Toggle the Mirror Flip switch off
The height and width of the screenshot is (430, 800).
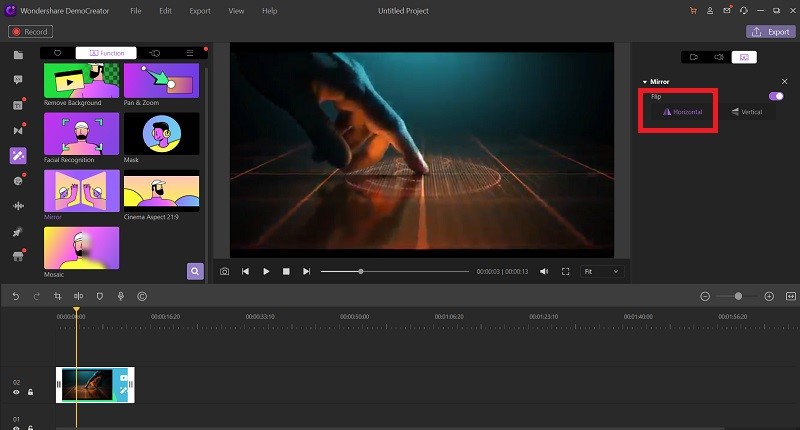pos(776,96)
